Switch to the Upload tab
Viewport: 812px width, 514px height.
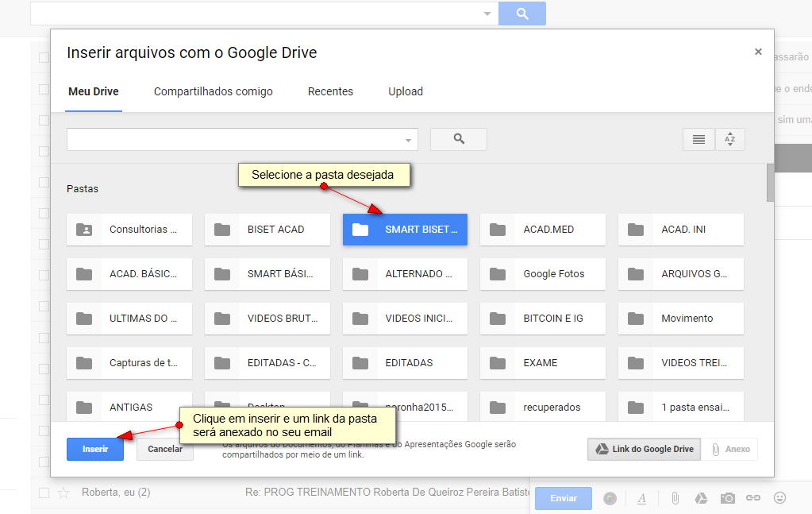tap(406, 91)
